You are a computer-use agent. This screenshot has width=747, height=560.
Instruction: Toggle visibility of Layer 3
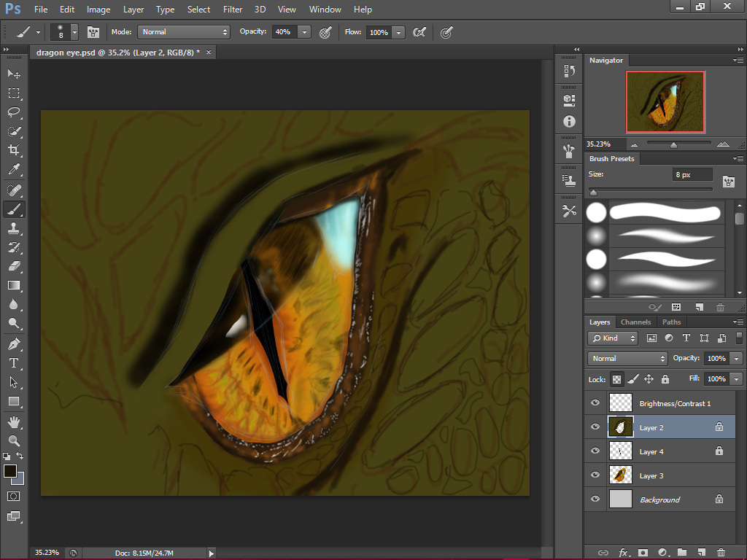point(595,475)
